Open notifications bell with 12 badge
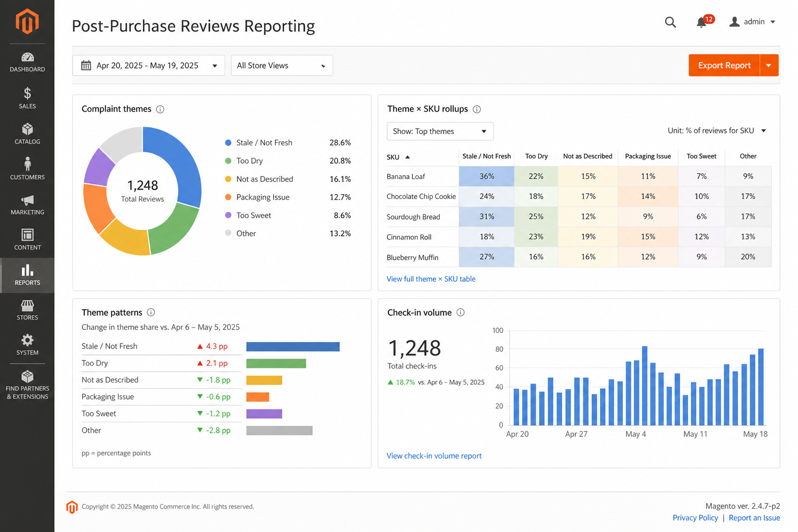798x532 pixels. [704, 21]
